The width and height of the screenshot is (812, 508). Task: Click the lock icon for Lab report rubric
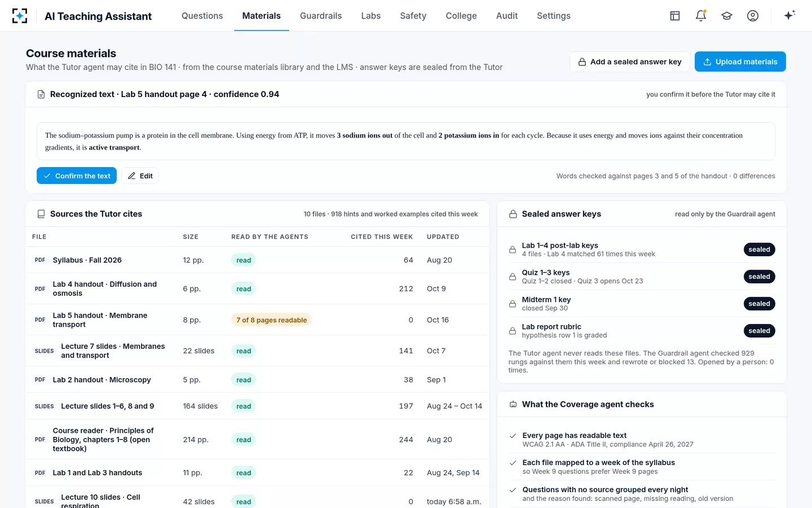point(513,331)
